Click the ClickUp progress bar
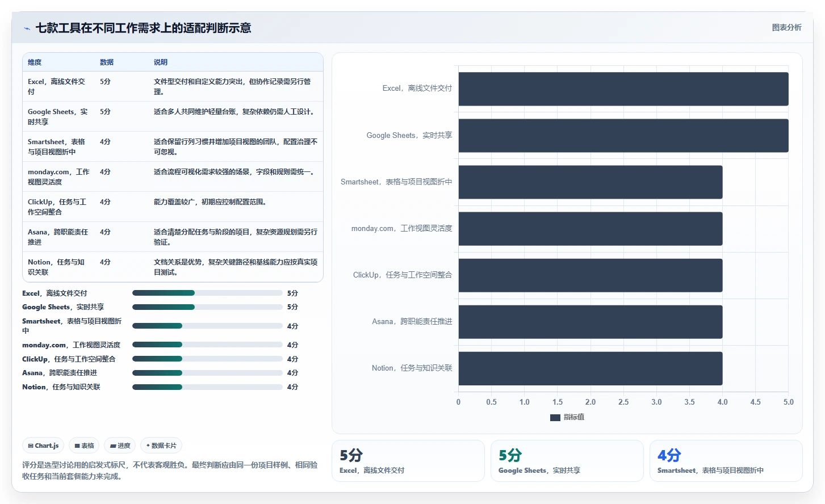The image size is (825, 504). click(207, 359)
